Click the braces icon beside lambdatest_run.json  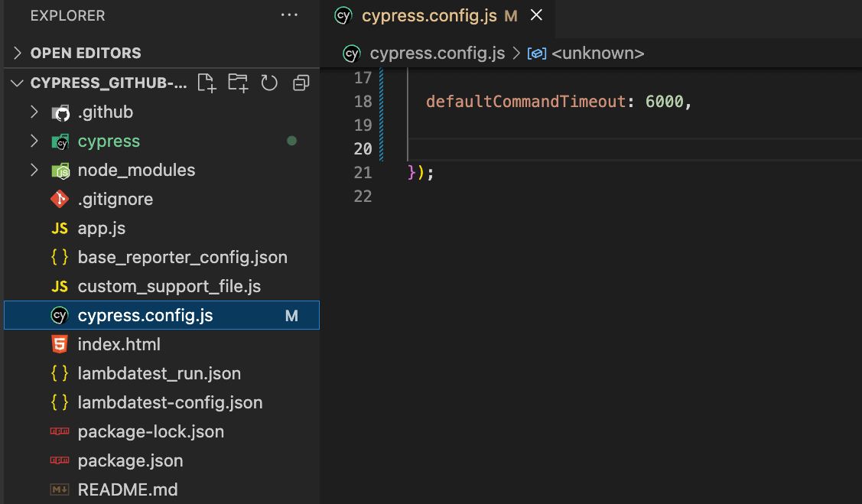pyautogui.click(x=60, y=373)
